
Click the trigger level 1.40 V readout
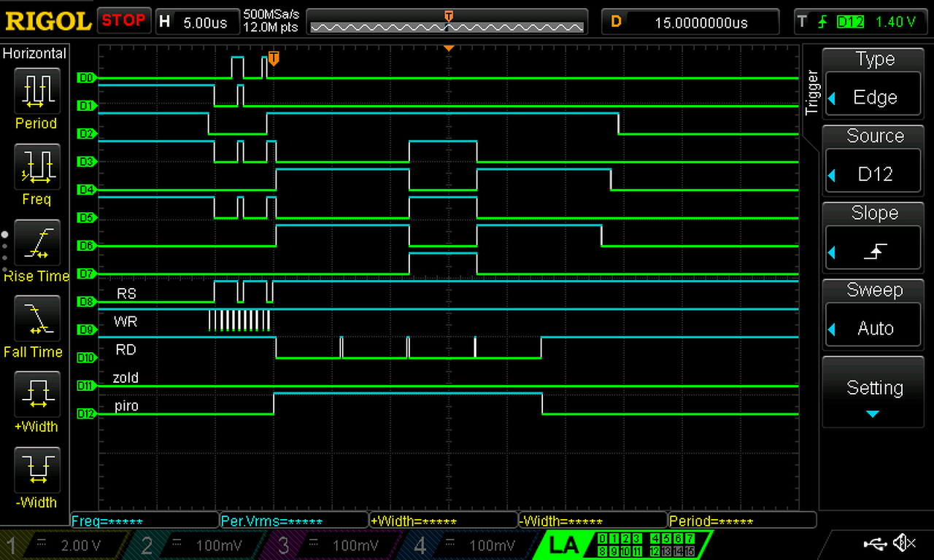[895, 22]
